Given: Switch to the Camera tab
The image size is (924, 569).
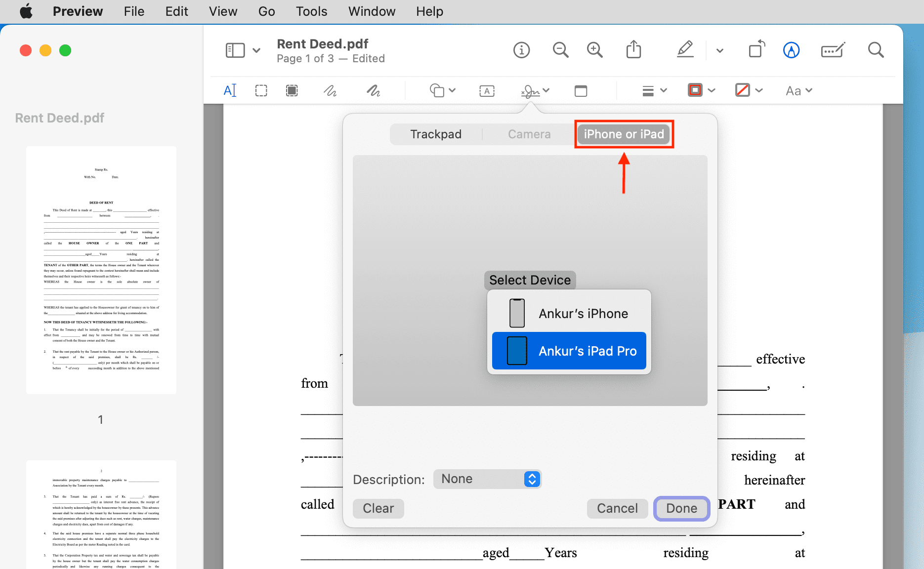Looking at the screenshot, I should (529, 134).
